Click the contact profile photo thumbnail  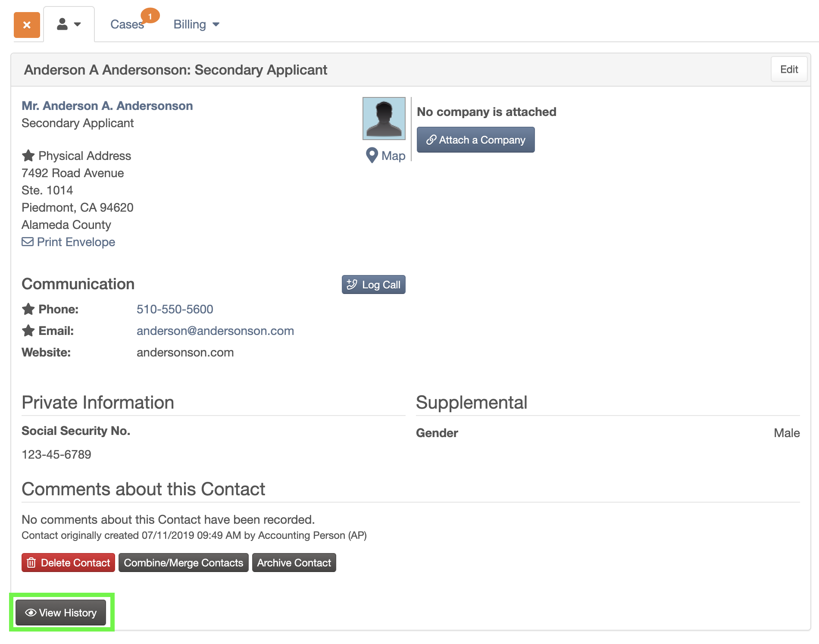(x=384, y=119)
